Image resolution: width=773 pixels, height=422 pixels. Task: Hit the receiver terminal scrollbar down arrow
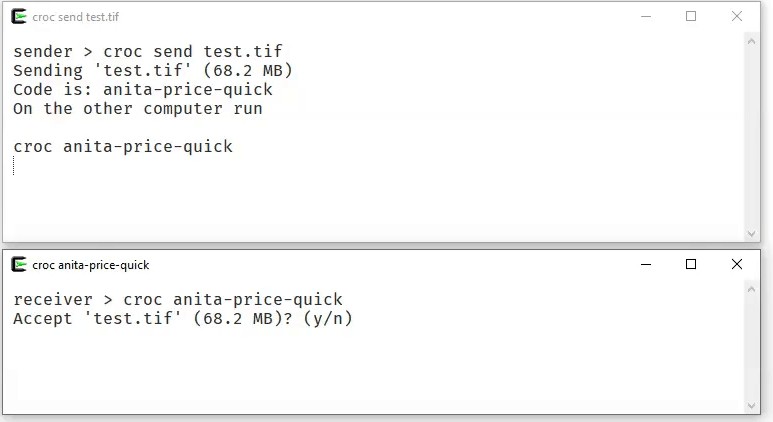point(753,405)
